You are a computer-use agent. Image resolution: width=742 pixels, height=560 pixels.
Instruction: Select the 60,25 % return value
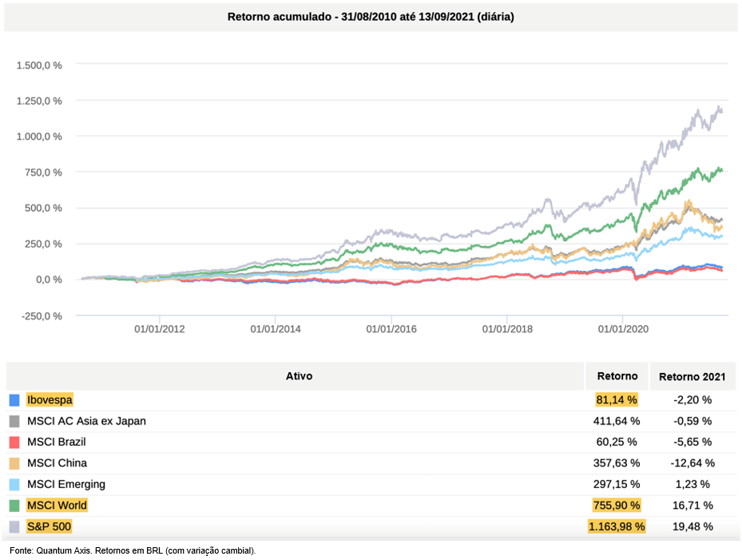point(617,442)
